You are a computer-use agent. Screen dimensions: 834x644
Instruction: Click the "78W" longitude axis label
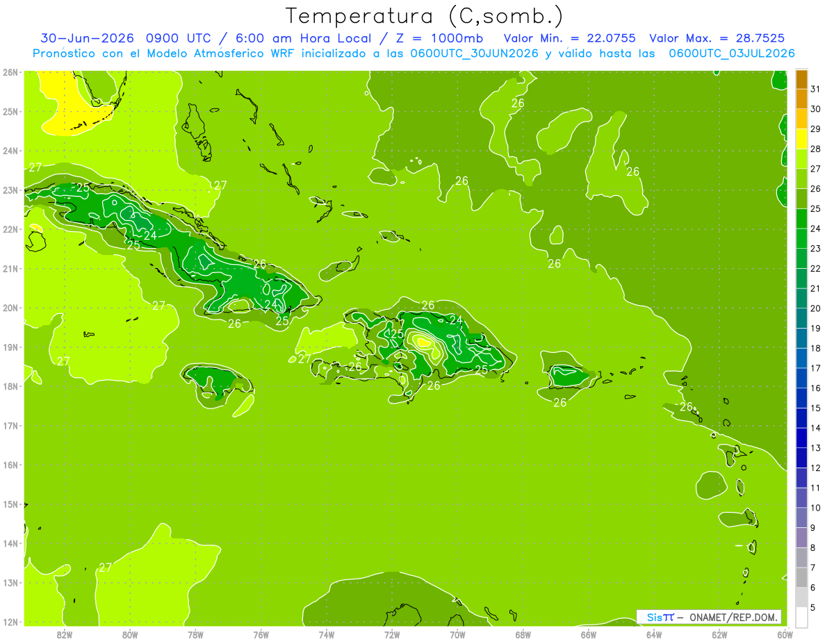tap(195, 634)
